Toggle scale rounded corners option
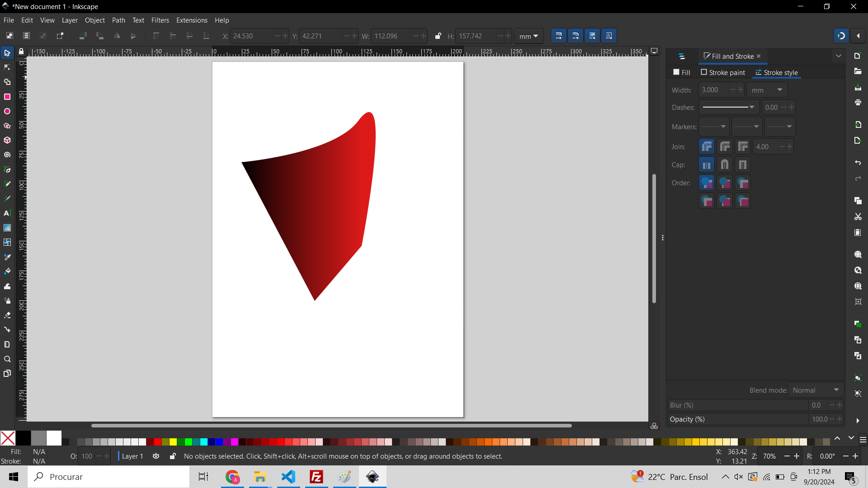Screen dimensions: 868x488 pos(575,36)
